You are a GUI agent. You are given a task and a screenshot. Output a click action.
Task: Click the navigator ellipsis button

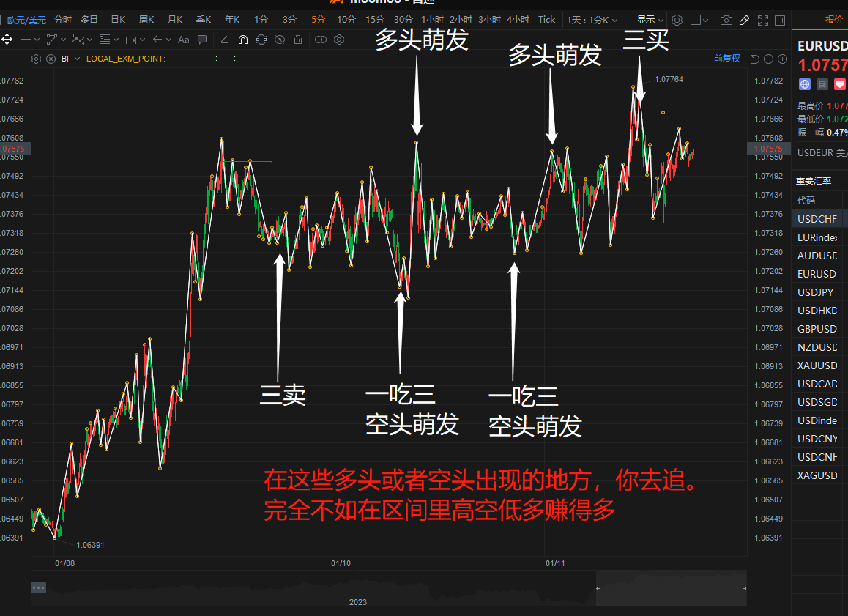tap(38, 587)
